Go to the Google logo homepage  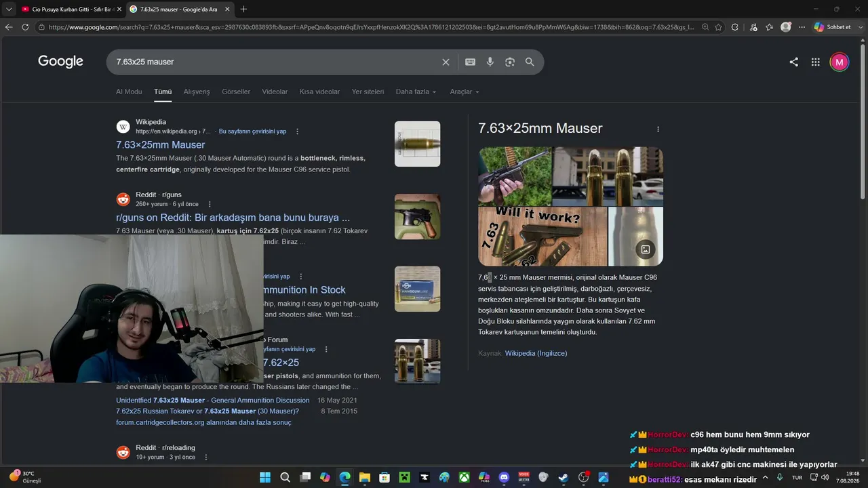coord(60,62)
